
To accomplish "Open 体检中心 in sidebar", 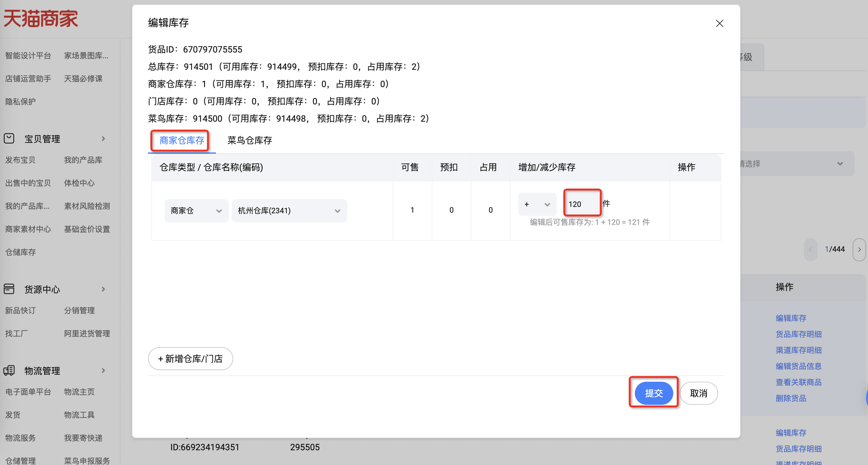I will click(x=79, y=183).
